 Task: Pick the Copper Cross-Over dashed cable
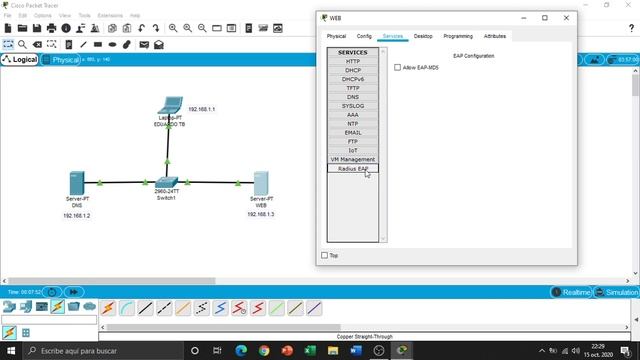[164, 308]
